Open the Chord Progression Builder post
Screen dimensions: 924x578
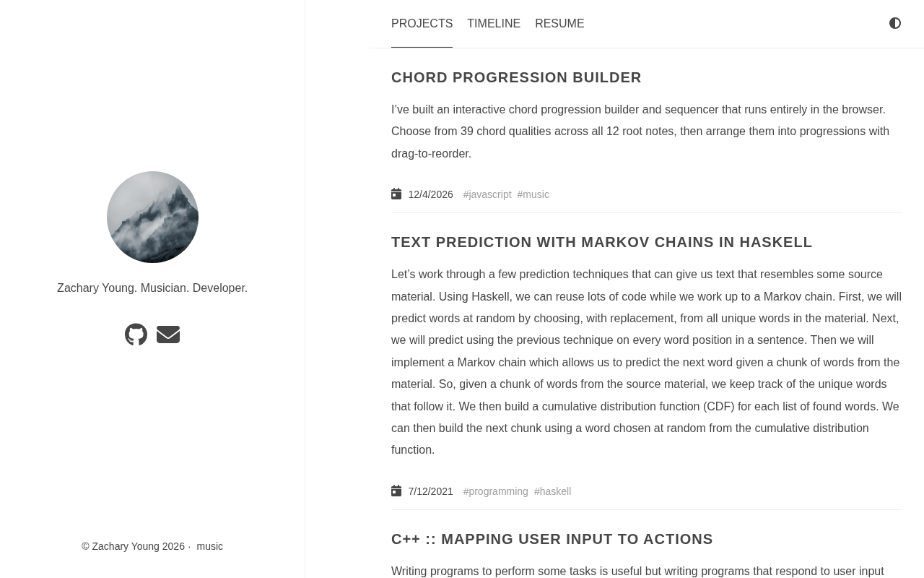coord(516,77)
